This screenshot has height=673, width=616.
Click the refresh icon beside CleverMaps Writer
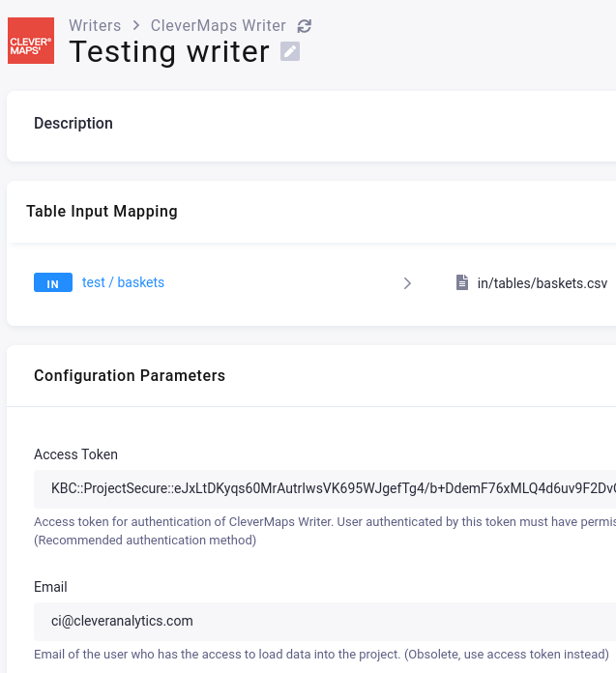[305, 26]
